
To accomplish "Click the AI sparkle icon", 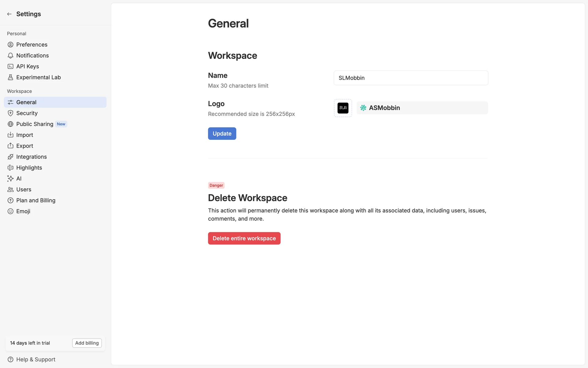I will [10, 178].
